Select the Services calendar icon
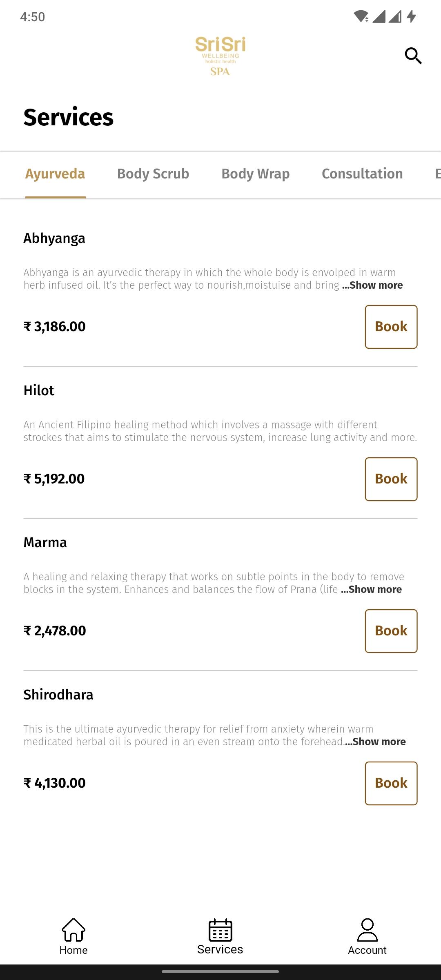The height and width of the screenshot is (980, 441). point(220,930)
